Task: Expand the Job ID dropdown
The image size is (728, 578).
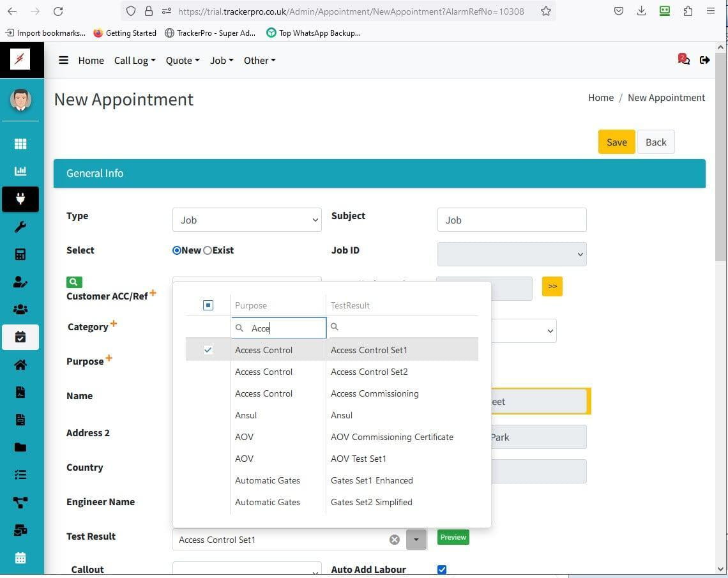Action: pyautogui.click(x=512, y=254)
